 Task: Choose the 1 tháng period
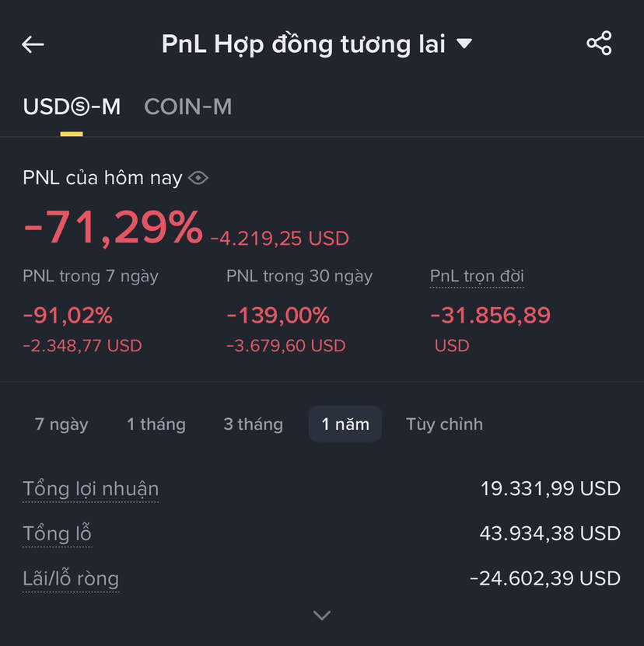point(156,424)
